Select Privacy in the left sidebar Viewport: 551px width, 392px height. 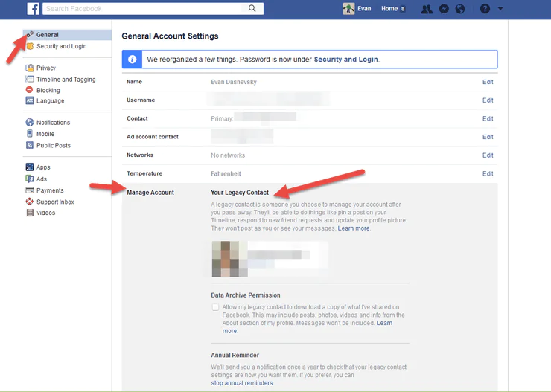pyautogui.click(x=45, y=68)
